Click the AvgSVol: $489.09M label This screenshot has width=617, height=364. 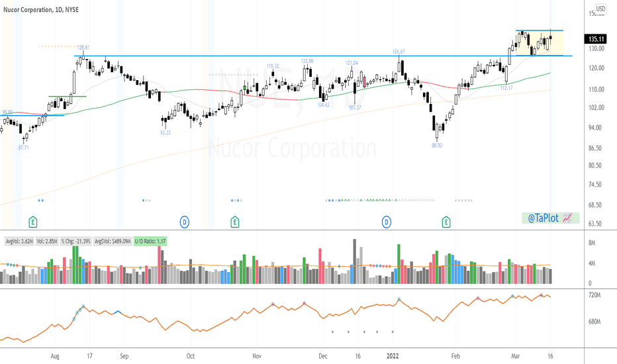tap(113, 241)
